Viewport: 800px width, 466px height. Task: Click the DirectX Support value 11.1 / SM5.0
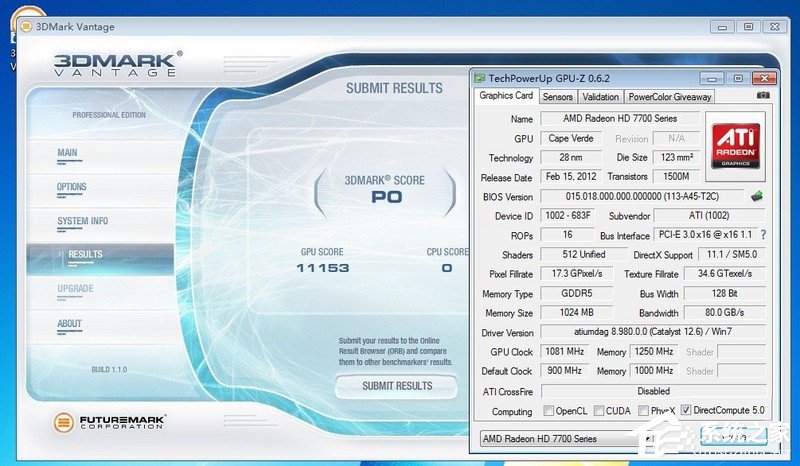(x=732, y=254)
